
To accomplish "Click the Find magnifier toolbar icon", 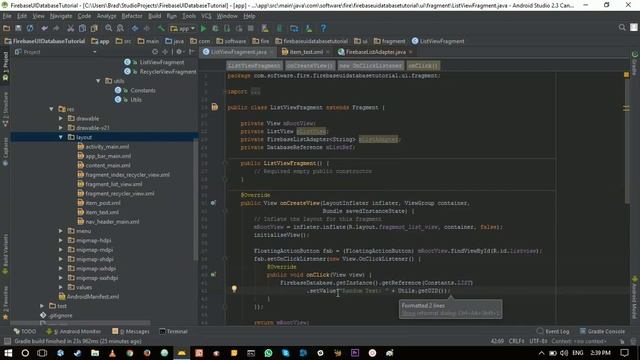I will pyautogui.click(x=109, y=28).
